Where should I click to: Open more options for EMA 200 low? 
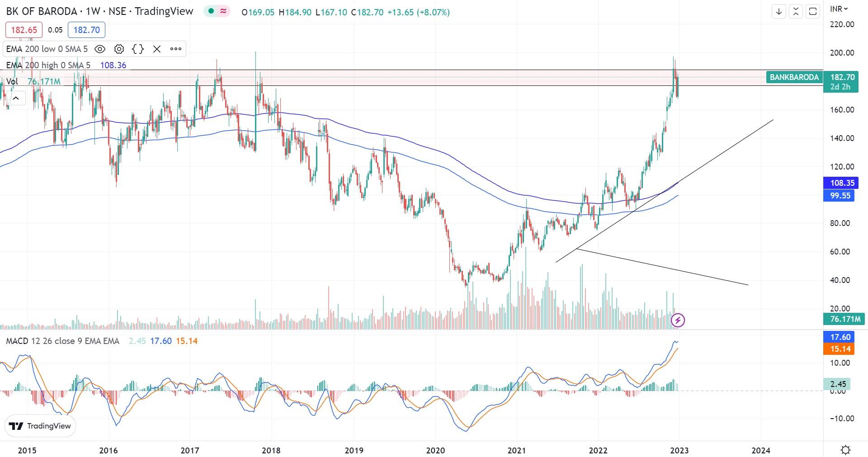pos(176,49)
